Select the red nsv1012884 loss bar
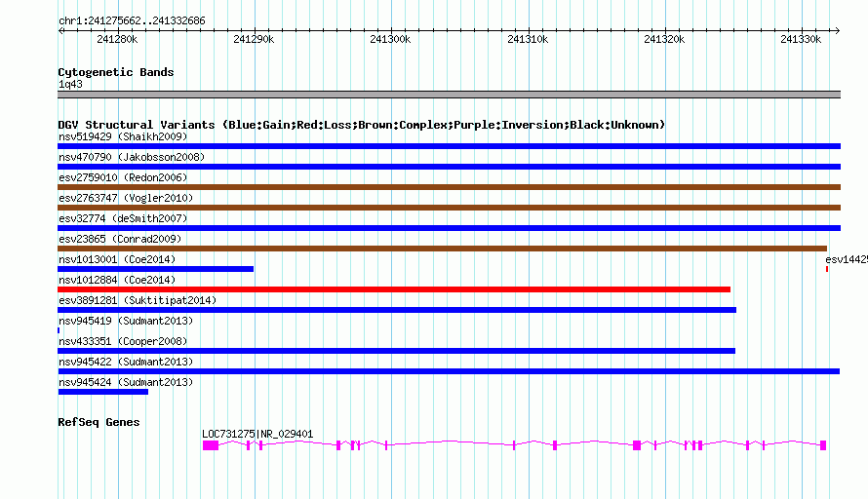This screenshot has height=499, width=868. click(394, 289)
